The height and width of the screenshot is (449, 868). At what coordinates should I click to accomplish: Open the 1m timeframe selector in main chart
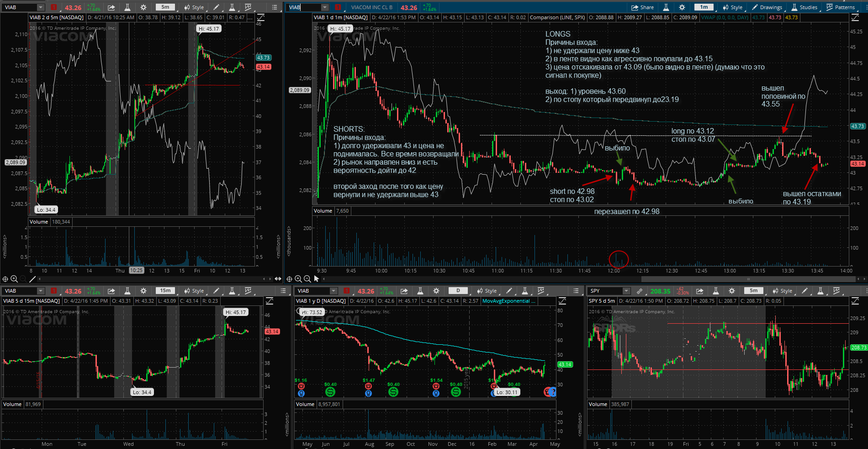click(704, 7)
